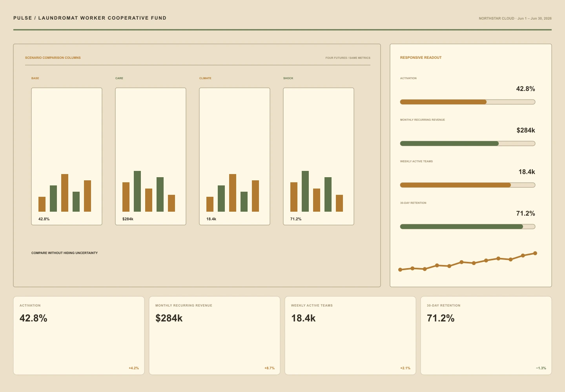Click the 'NORTHSTAR CLOUD · Jun 1 – Jun 30, 2026' text
The height and width of the screenshot is (392, 565).
[x=515, y=18]
